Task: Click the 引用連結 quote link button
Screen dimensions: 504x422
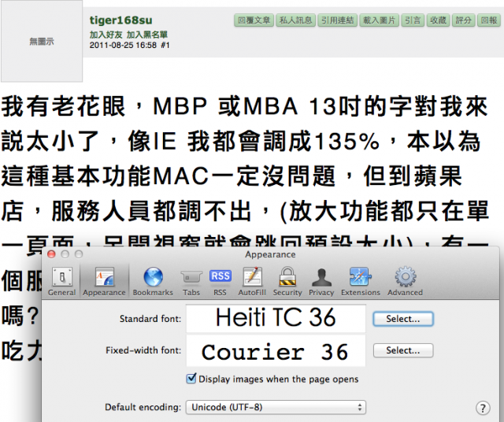Action: tap(338, 20)
